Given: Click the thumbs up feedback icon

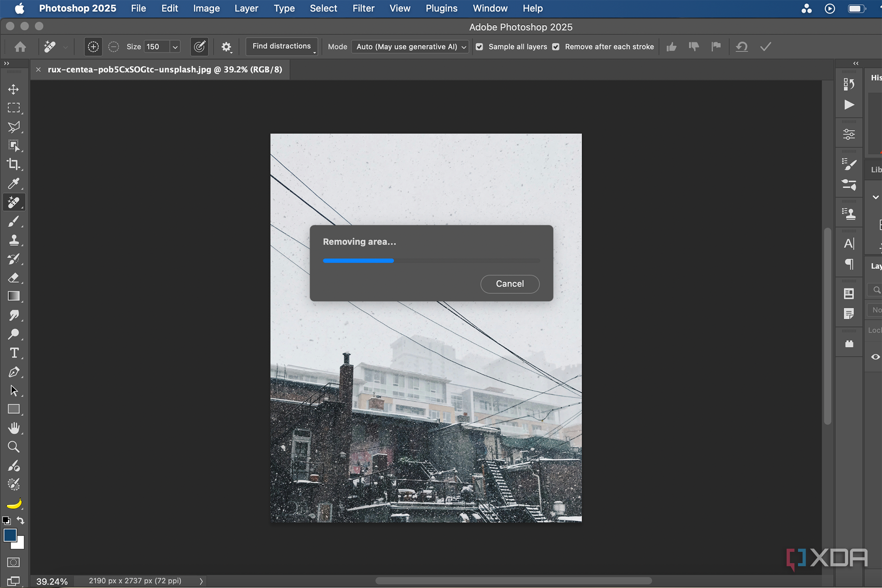Looking at the screenshot, I should pos(671,47).
